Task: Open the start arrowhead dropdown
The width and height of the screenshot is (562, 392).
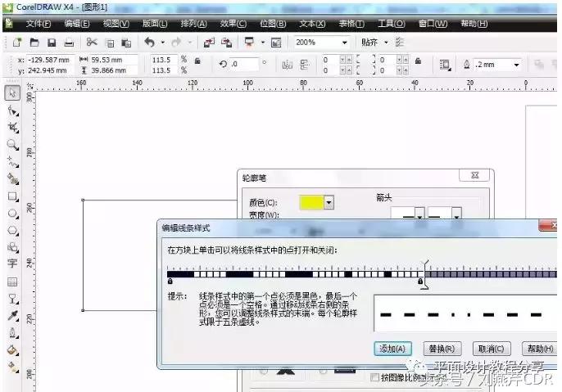Action: click(x=419, y=215)
